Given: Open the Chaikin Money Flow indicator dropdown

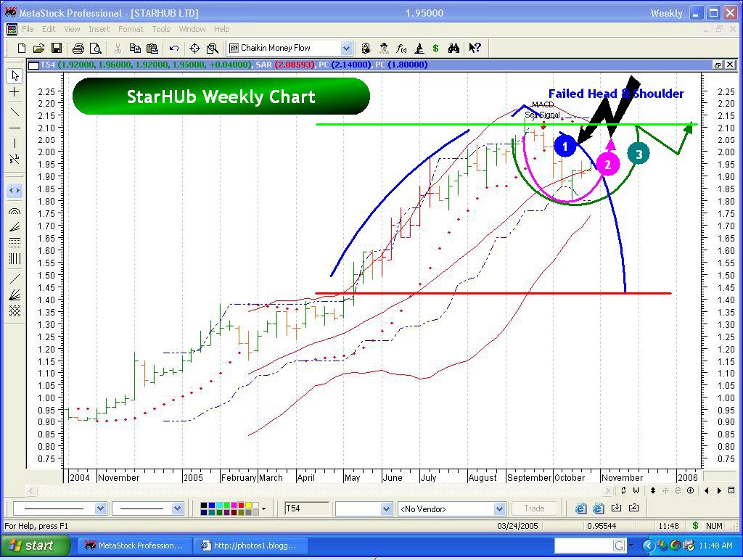Looking at the screenshot, I should coord(346,48).
